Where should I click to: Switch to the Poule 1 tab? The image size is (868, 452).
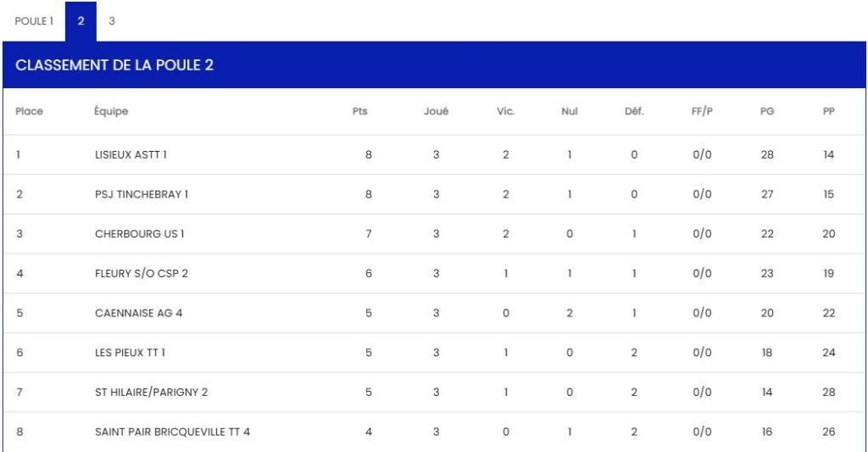pos(34,21)
